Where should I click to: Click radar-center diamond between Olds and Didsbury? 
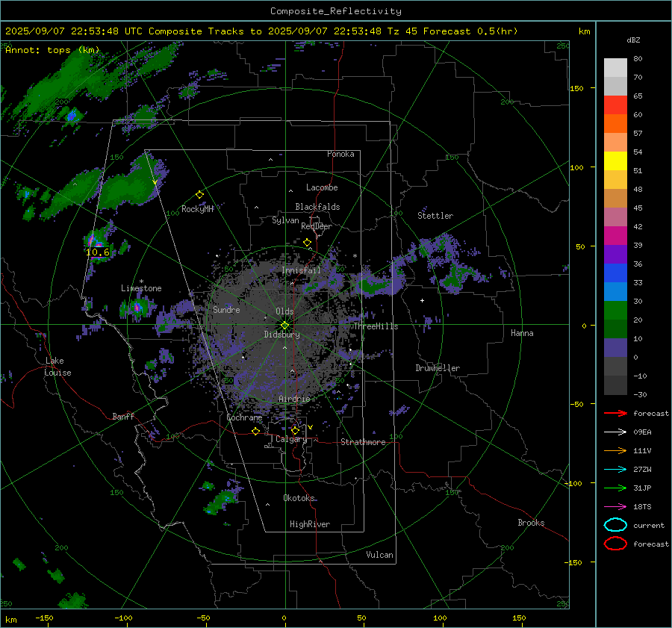[284, 326]
